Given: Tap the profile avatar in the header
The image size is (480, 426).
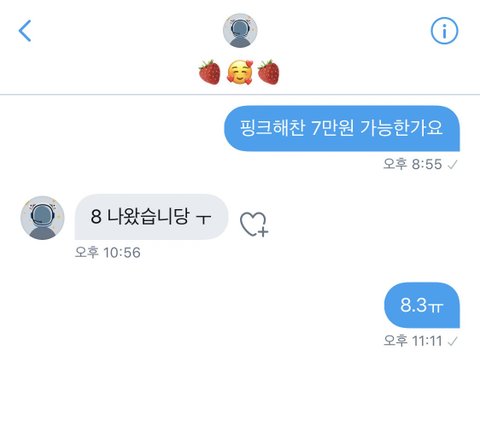Looking at the screenshot, I should click(x=240, y=31).
